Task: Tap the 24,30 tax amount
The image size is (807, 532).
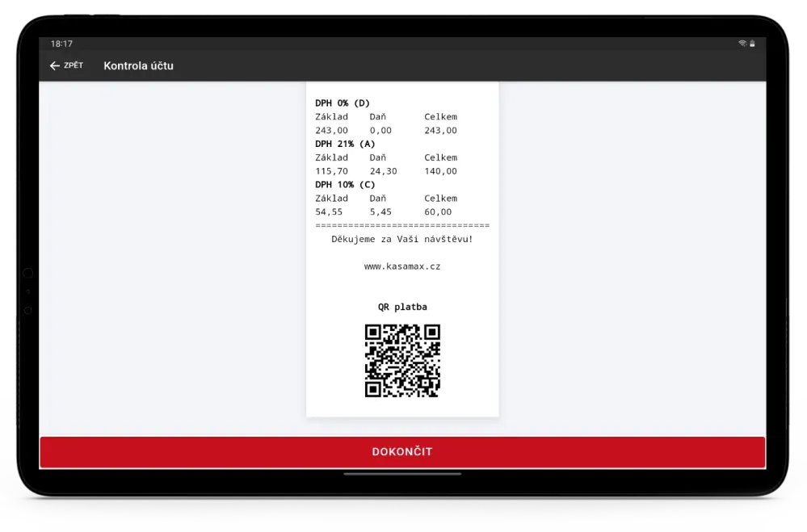Action: pyautogui.click(x=383, y=171)
